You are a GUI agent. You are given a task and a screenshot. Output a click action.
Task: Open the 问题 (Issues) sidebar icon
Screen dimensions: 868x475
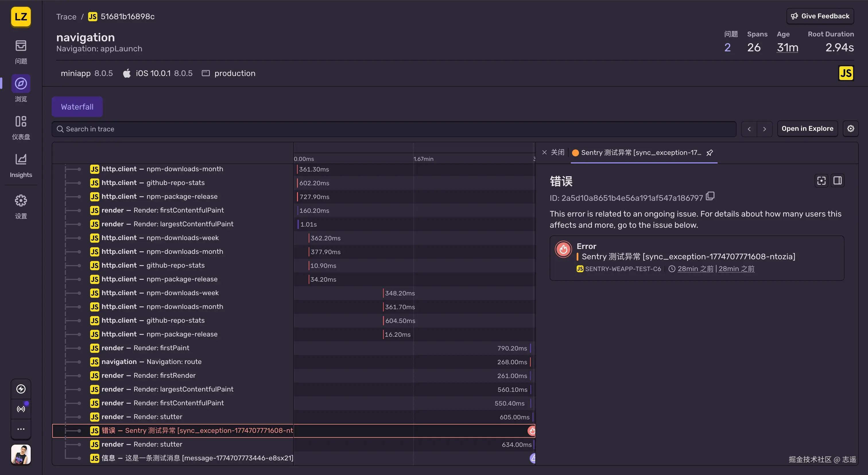pos(21,46)
